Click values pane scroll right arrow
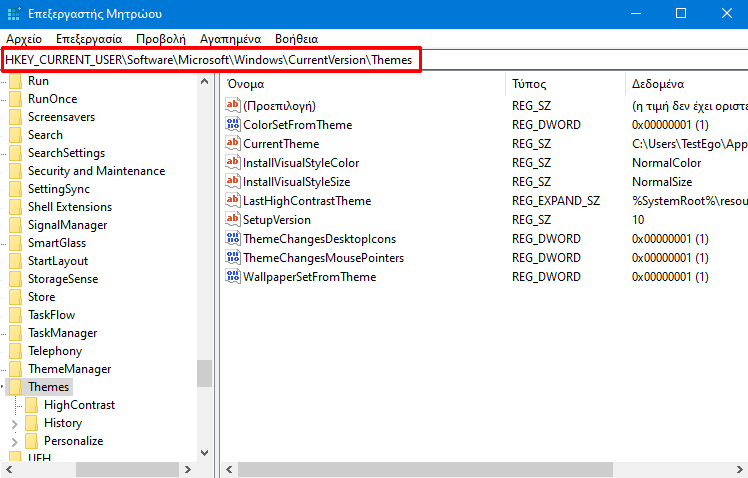 tap(740, 469)
